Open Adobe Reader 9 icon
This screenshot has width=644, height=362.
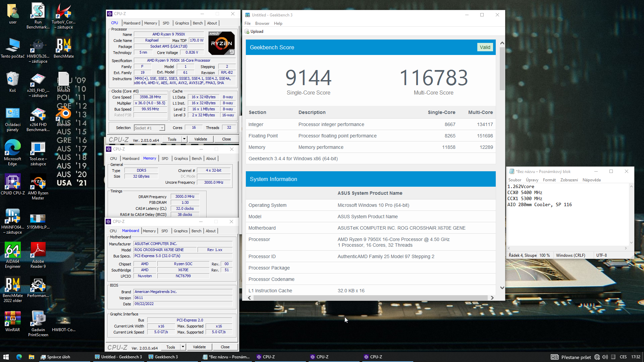pos(38,255)
